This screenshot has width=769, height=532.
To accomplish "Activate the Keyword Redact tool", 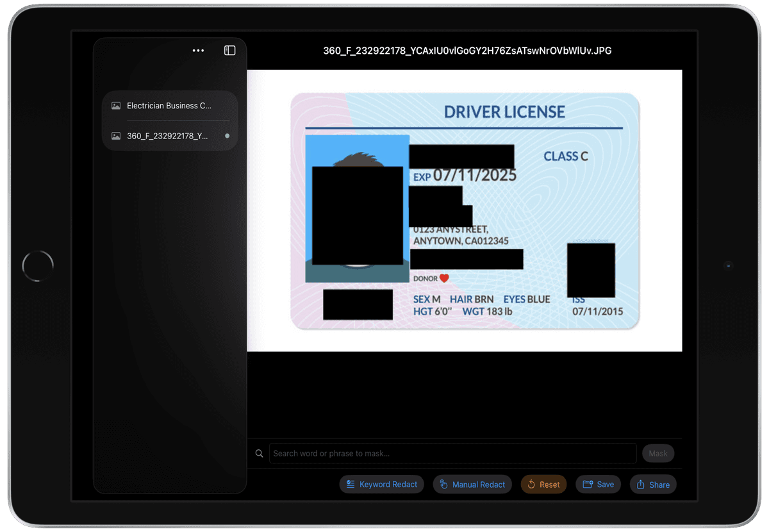I will pos(382,485).
